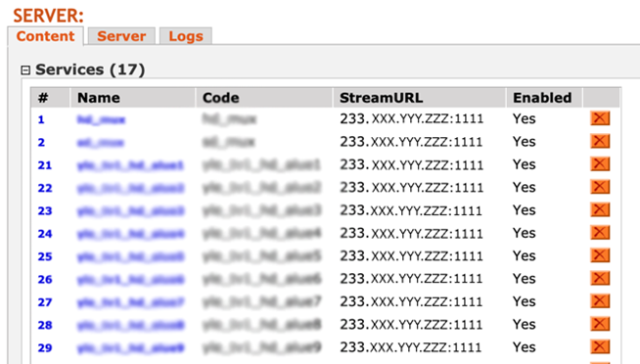640x364 pixels.
Task: Open the service number 24 link
Action: [x=45, y=234]
